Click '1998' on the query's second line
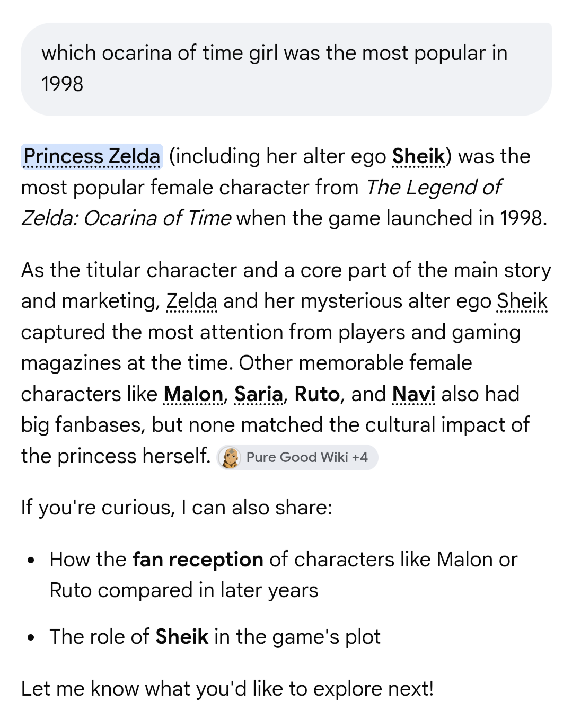This screenshot has height=728, width=572. click(x=63, y=84)
